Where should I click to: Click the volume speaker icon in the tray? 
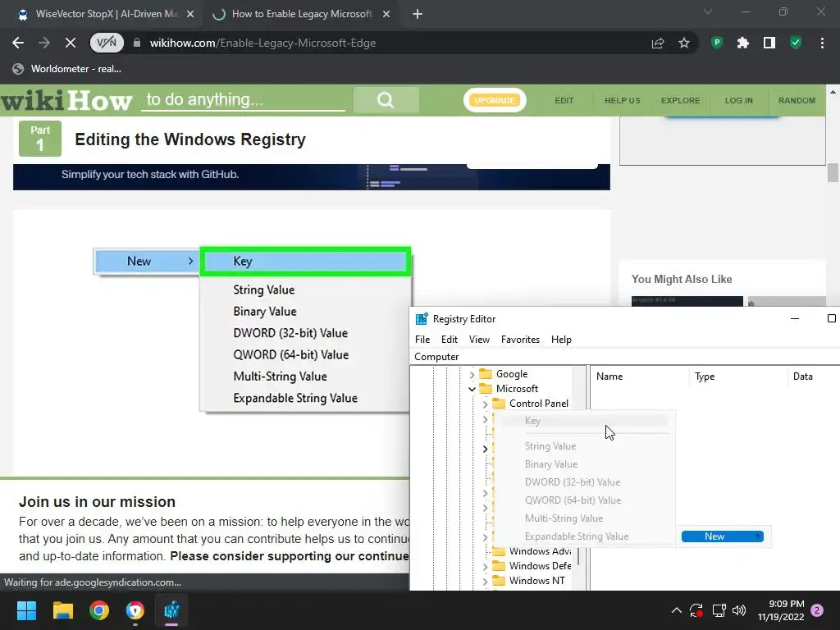pos(739,610)
